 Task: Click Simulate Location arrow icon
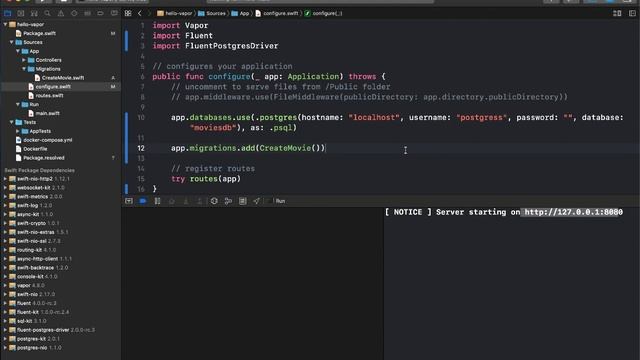pos(256,201)
